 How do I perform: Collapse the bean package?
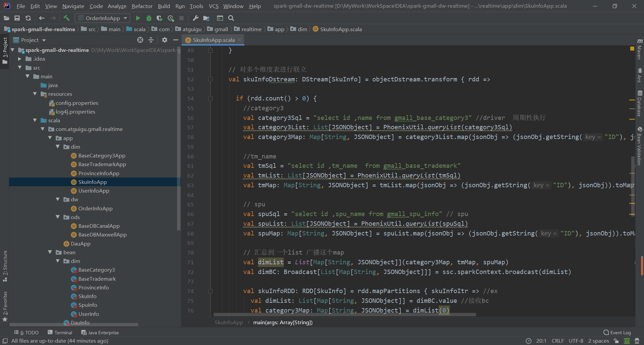[50, 252]
